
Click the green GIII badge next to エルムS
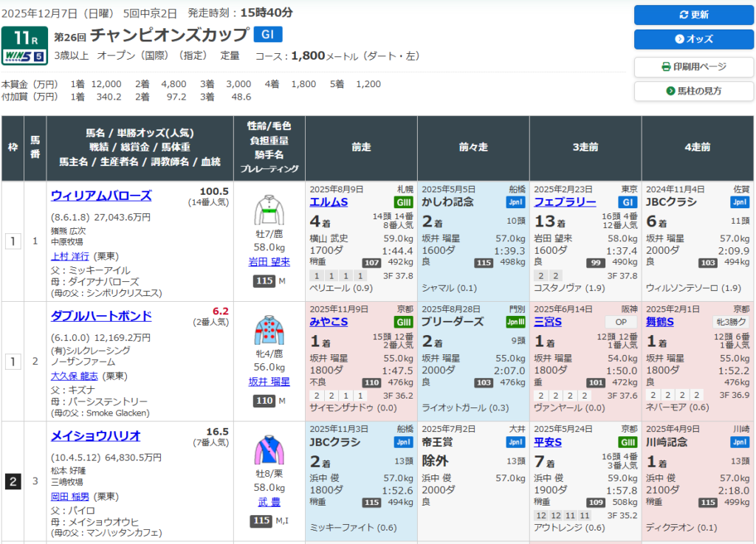(402, 202)
